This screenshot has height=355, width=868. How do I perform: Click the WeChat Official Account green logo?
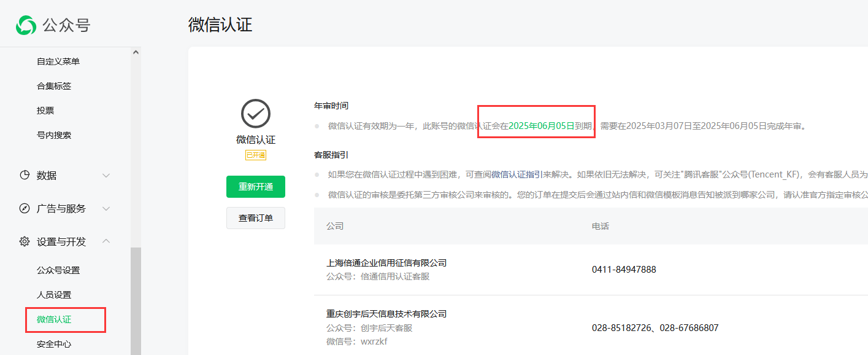pos(26,25)
